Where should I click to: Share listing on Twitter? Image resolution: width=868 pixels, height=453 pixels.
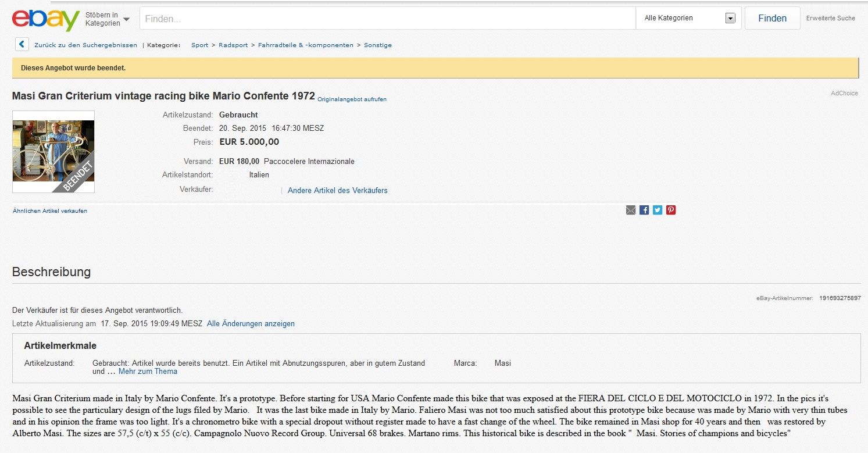[x=658, y=210]
